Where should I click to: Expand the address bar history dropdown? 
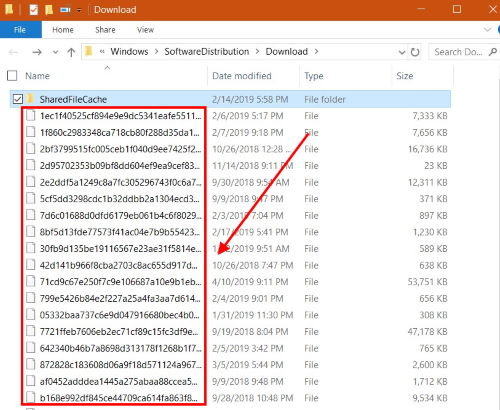[402, 52]
